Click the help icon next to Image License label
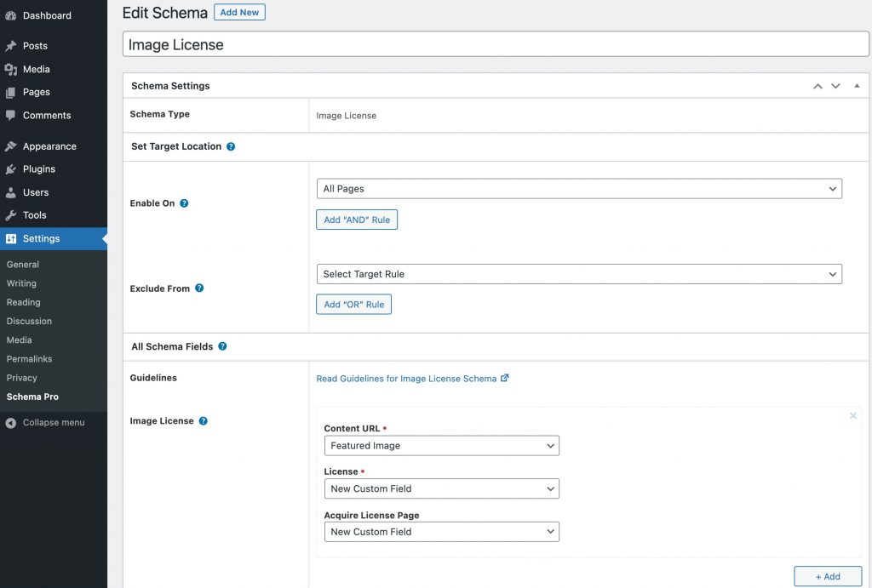872x588 pixels. pos(204,421)
